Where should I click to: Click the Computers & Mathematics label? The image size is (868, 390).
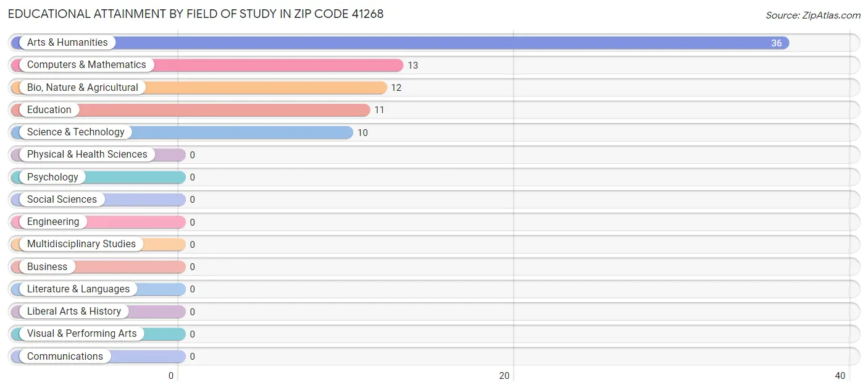pos(86,65)
